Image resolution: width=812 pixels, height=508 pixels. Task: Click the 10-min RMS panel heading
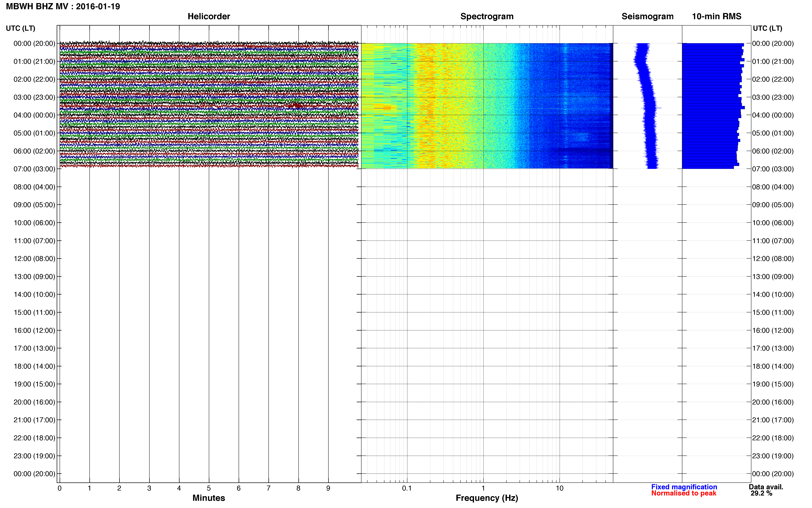point(717,16)
